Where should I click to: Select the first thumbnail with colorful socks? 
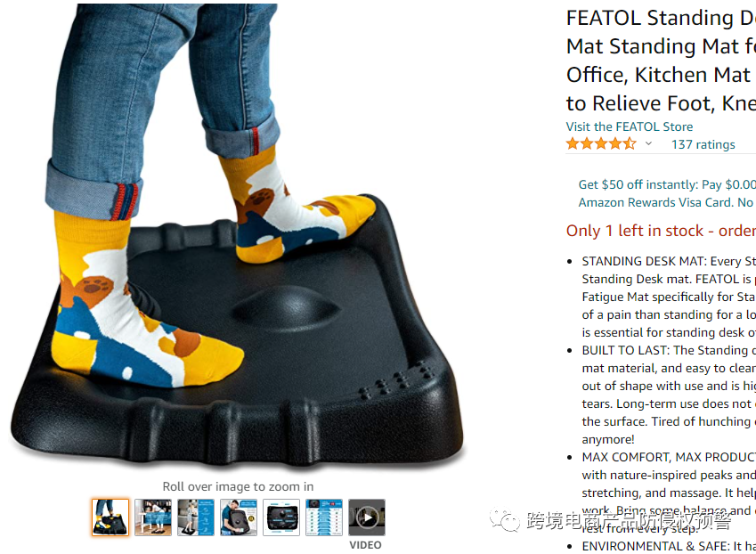tap(110, 517)
